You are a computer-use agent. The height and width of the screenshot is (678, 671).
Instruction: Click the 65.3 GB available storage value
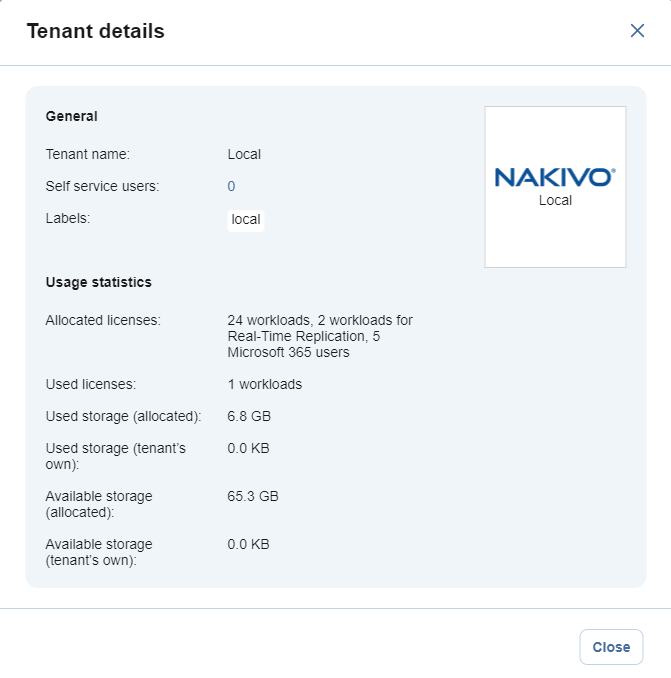click(253, 496)
